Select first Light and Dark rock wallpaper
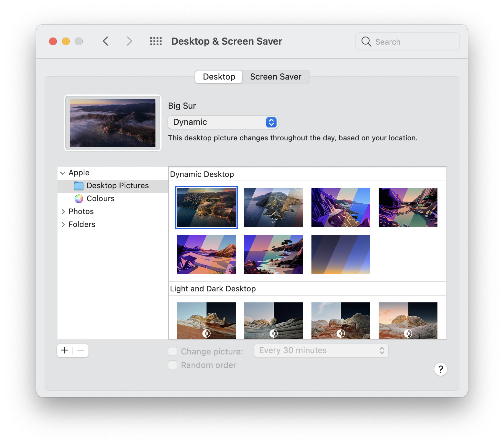 coord(206,320)
